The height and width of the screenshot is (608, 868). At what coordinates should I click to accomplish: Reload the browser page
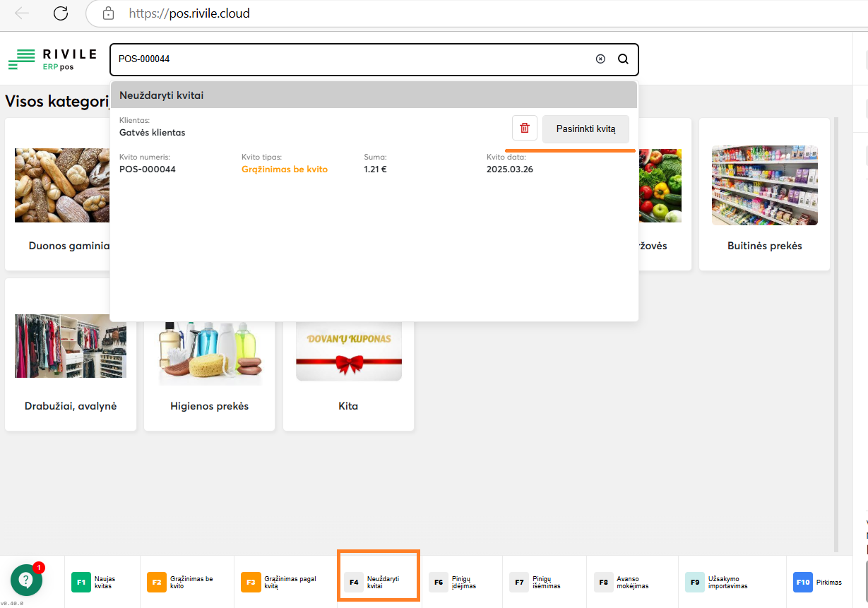(61, 13)
